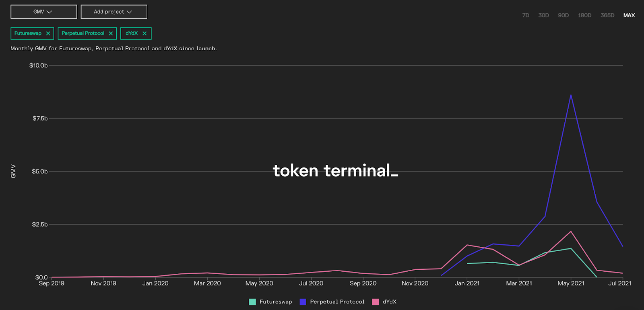The image size is (644, 310).
Task: Click the dYdX pink legend swatch
Action: [x=376, y=302]
